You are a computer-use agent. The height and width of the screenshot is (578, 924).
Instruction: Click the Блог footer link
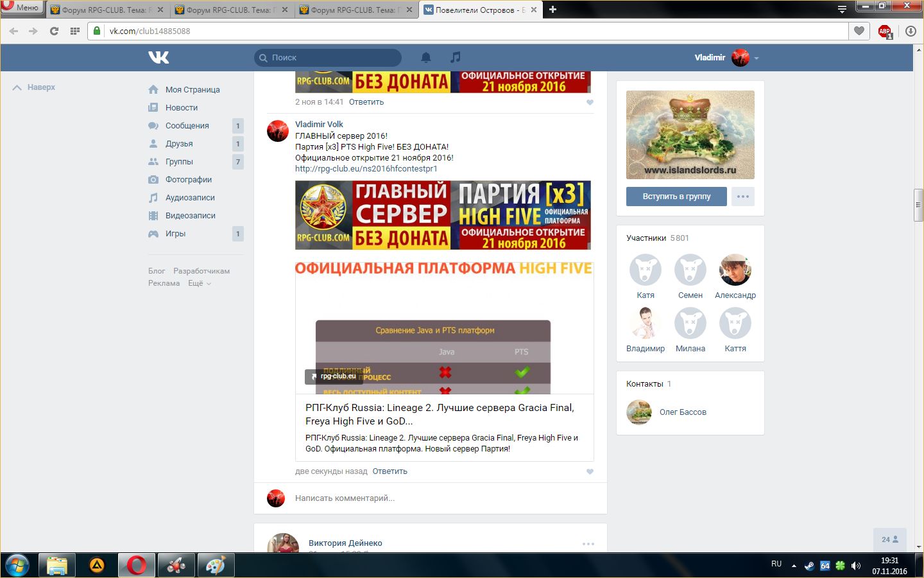(x=157, y=271)
